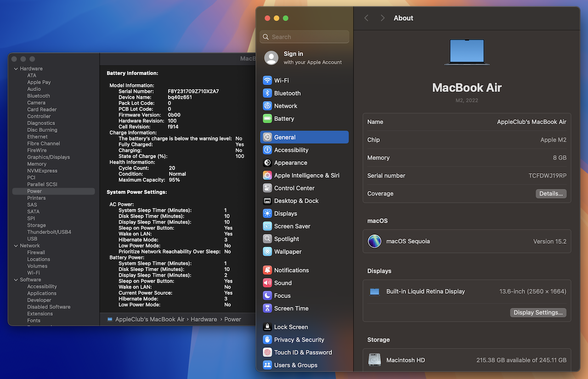Screen dimensions: 588x379
Task: Open the Spotlight icon in settings
Action: 267,239
